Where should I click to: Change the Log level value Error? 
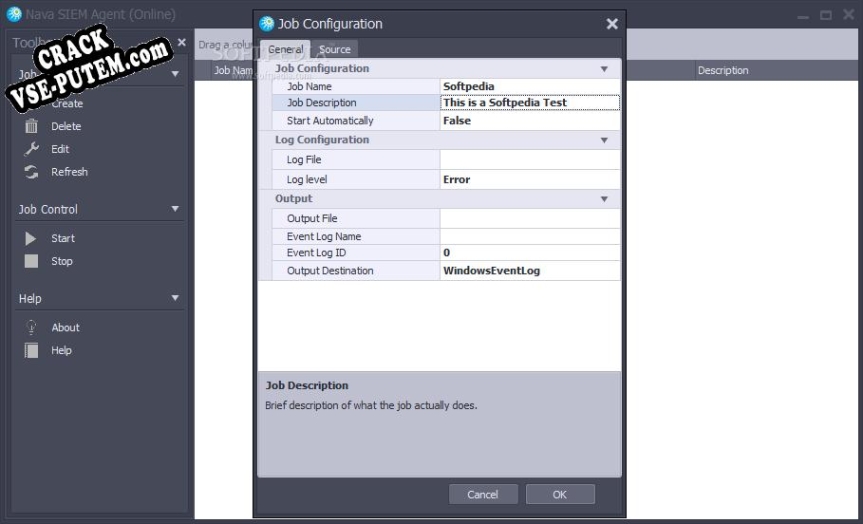pyautogui.click(x=529, y=179)
